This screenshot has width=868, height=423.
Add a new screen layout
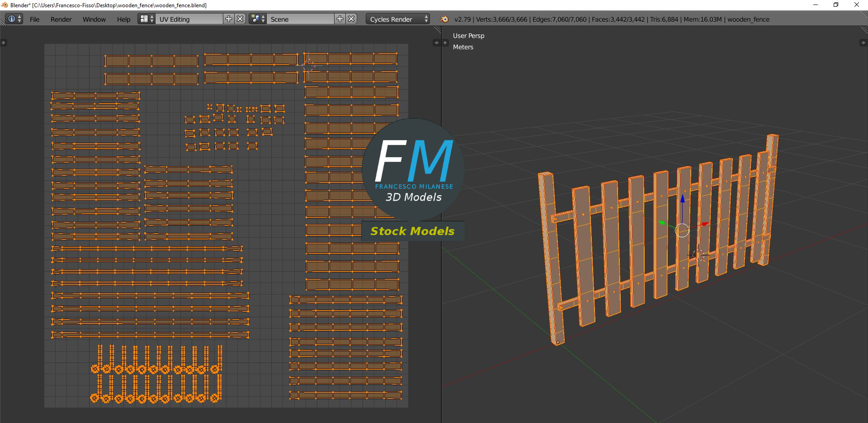229,19
